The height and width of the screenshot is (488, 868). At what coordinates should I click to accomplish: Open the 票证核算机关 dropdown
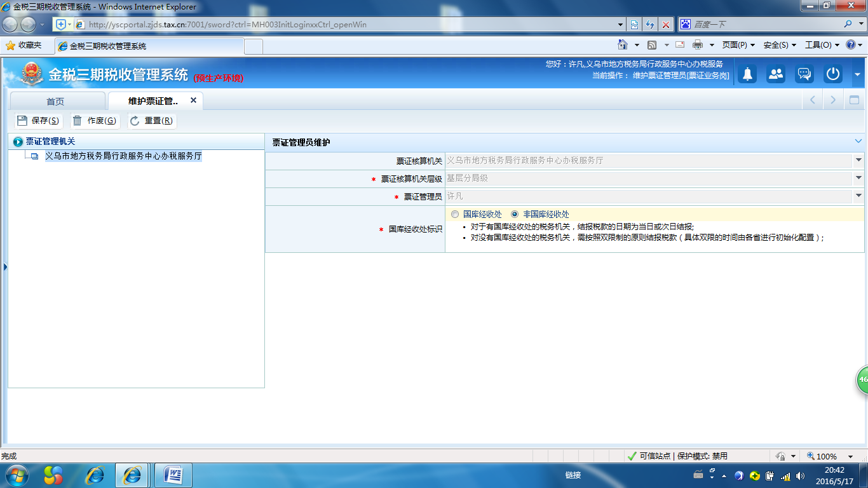[x=858, y=161]
